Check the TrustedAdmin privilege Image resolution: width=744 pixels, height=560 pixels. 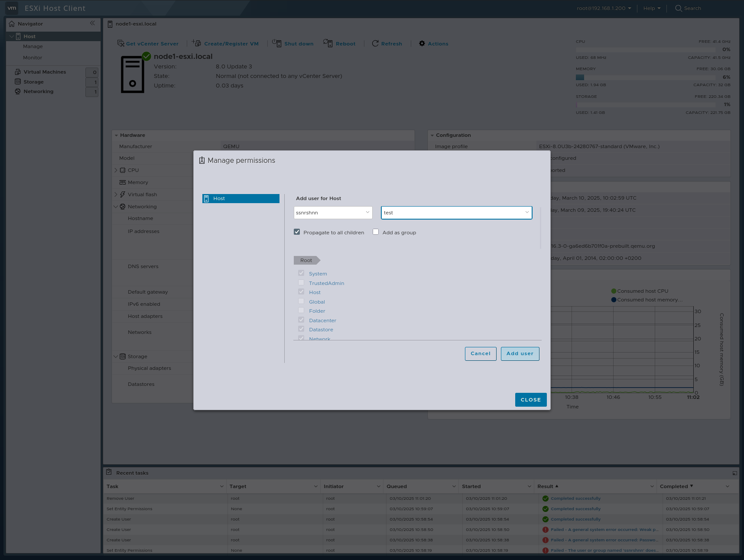click(x=301, y=282)
